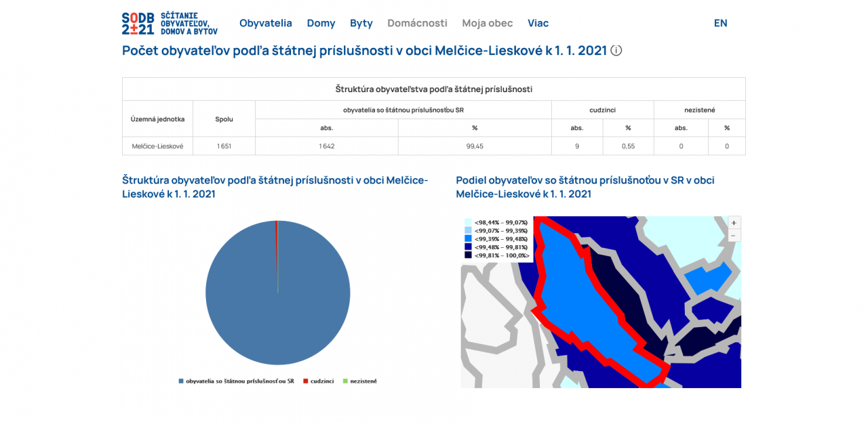Click the info icon beside the page title

coord(616,51)
